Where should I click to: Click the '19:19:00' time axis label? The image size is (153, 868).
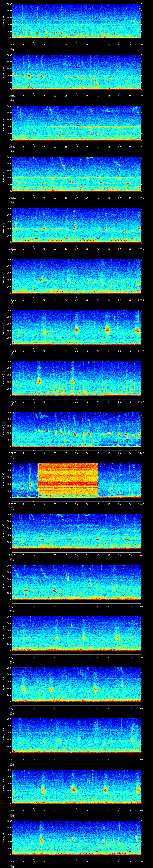pyautogui.click(x=12, y=300)
